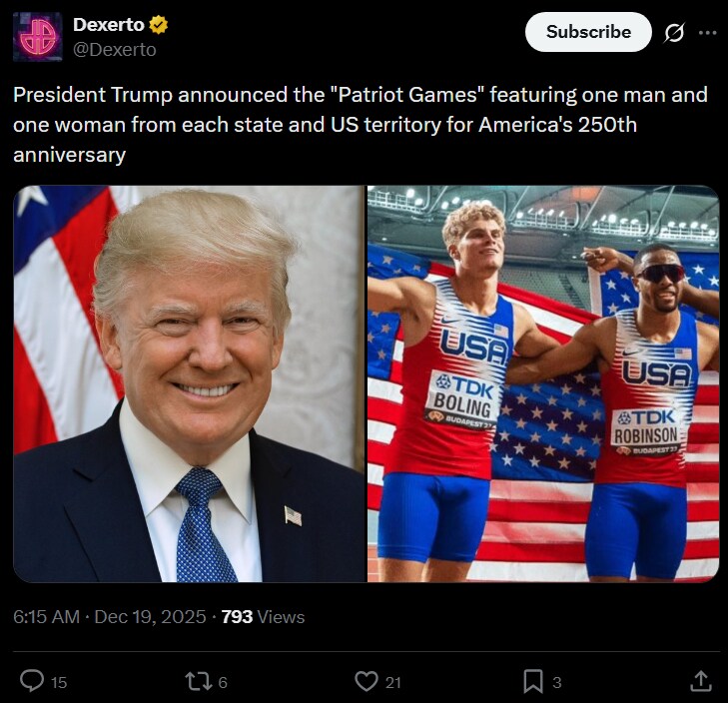Open the Dexerto profile avatar
The height and width of the screenshot is (703, 728).
point(37,37)
